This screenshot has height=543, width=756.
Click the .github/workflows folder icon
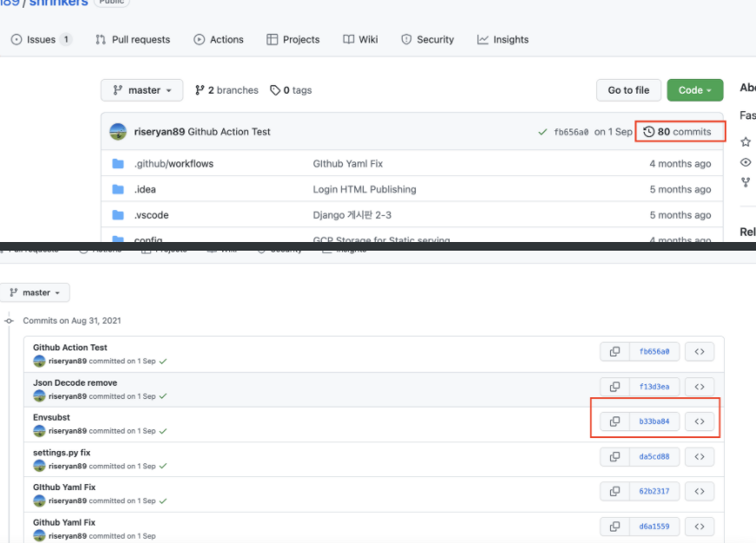118,164
